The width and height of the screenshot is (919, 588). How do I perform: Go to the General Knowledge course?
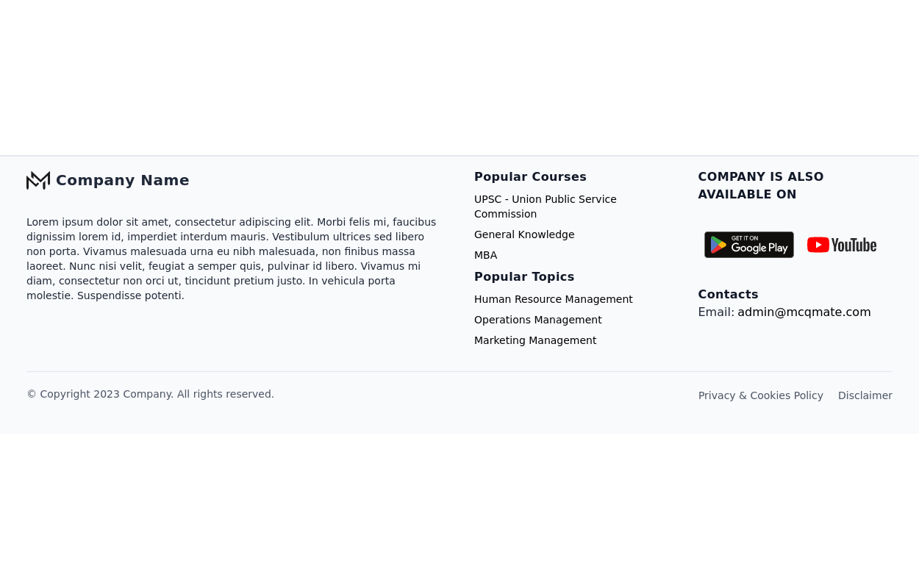tap(524, 234)
